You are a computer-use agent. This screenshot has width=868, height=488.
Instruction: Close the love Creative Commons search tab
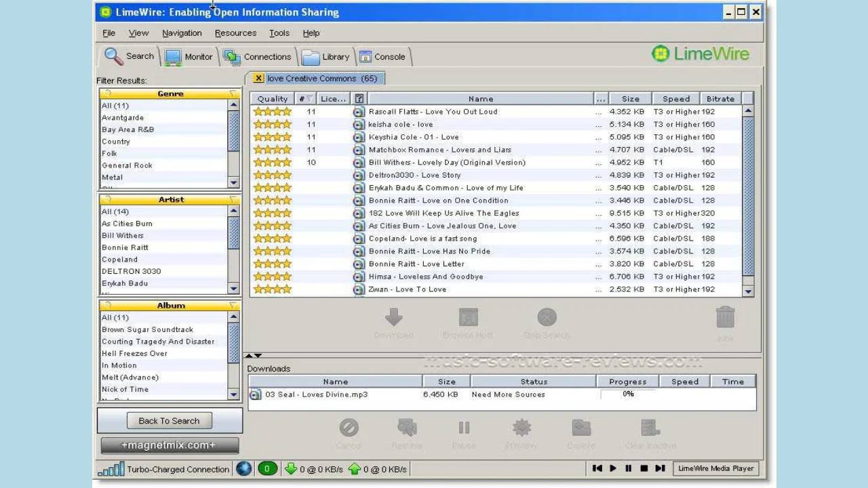click(x=258, y=79)
